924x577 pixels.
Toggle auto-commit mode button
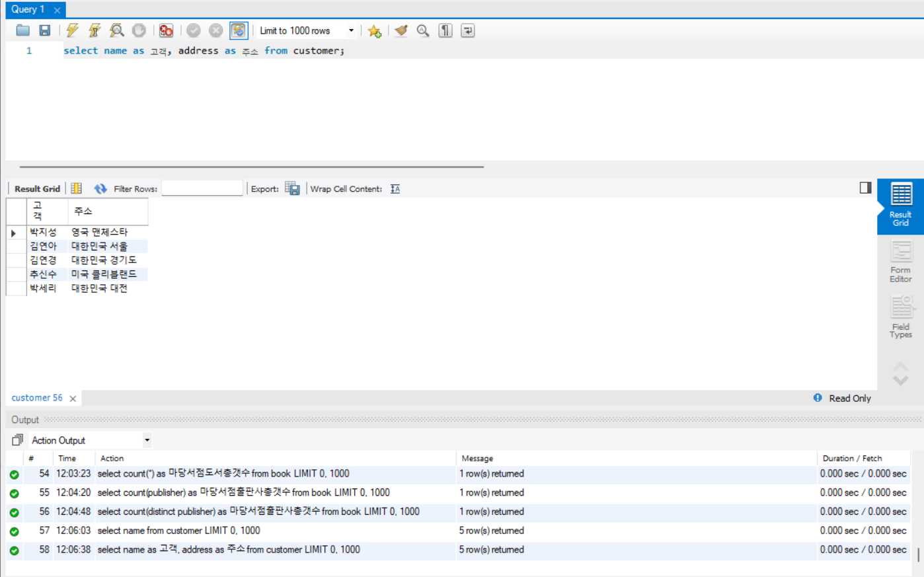[x=238, y=30]
